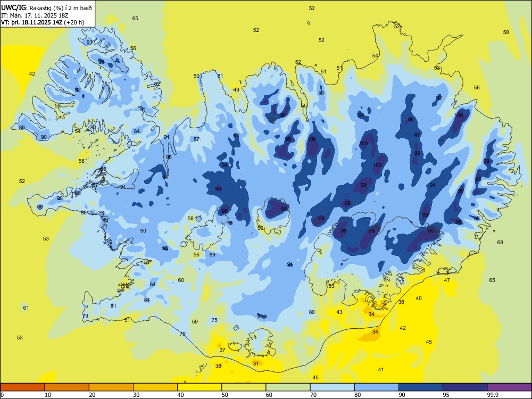Click the '47' value on the southeast coast
This screenshot has height=399, width=532.
coord(447,280)
